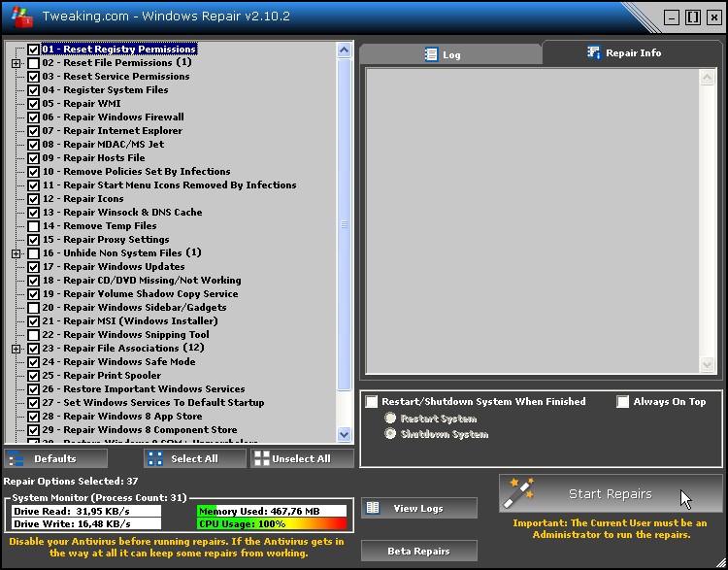Image resolution: width=728 pixels, height=570 pixels.
Task: Click Drive Read value field
Action: pyautogui.click(x=86, y=511)
